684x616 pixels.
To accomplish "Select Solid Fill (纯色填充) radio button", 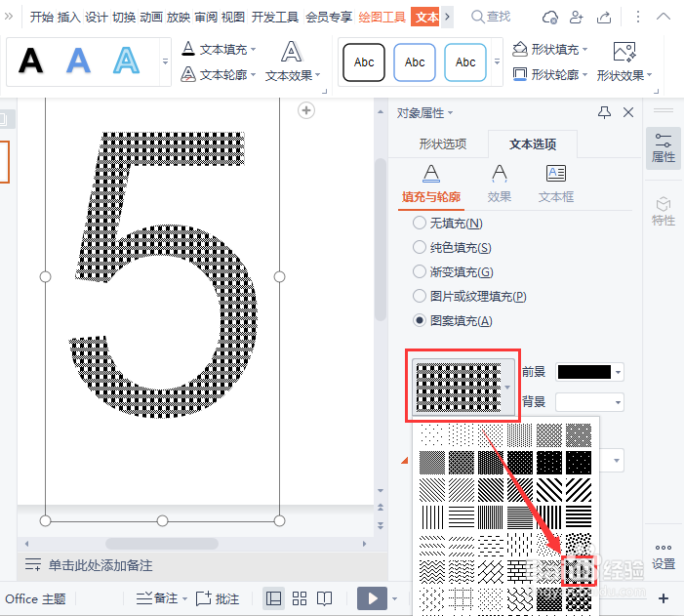I will pos(419,248).
